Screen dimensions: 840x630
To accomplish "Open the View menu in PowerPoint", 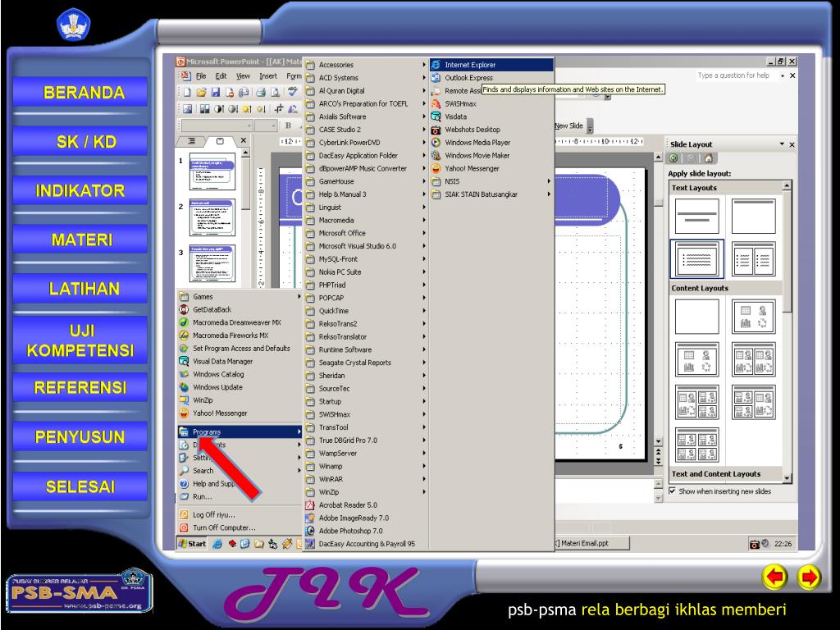I will tap(243, 76).
